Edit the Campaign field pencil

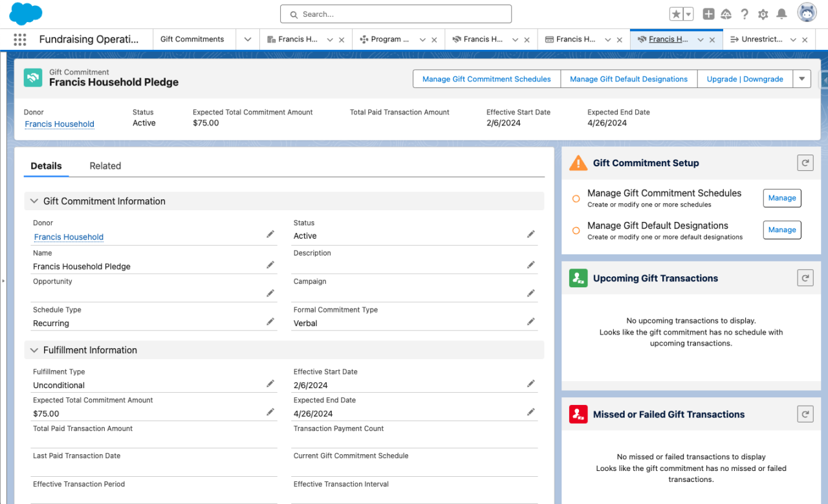531,293
